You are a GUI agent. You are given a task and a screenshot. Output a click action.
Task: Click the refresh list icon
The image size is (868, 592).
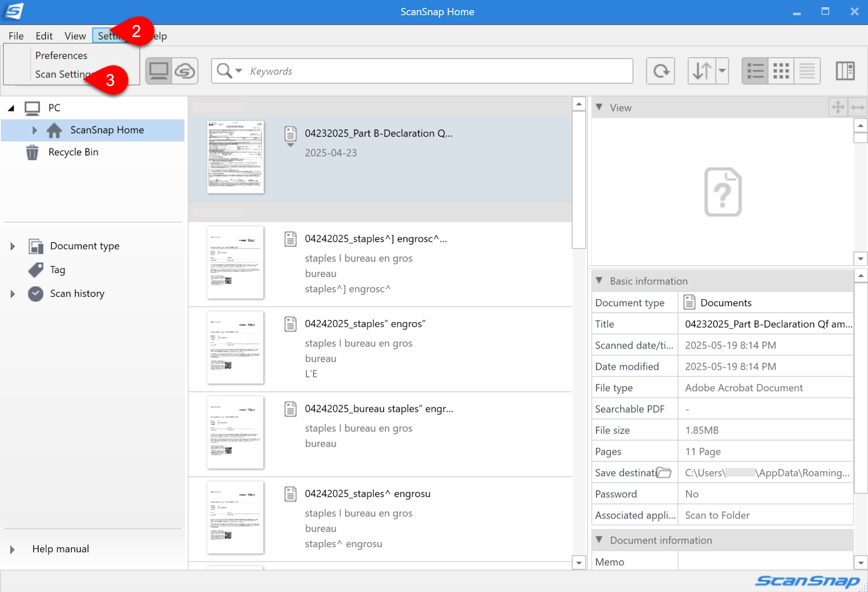661,71
